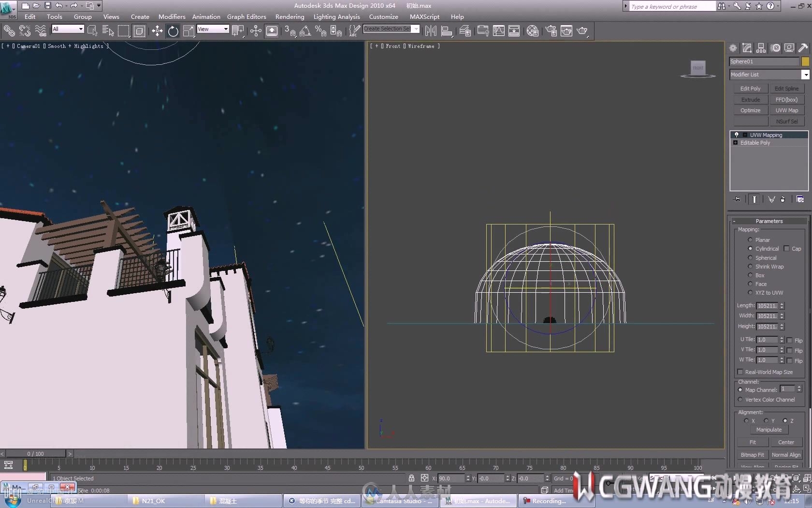
Task: Click the Optimize modifier button
Action: 750,110
